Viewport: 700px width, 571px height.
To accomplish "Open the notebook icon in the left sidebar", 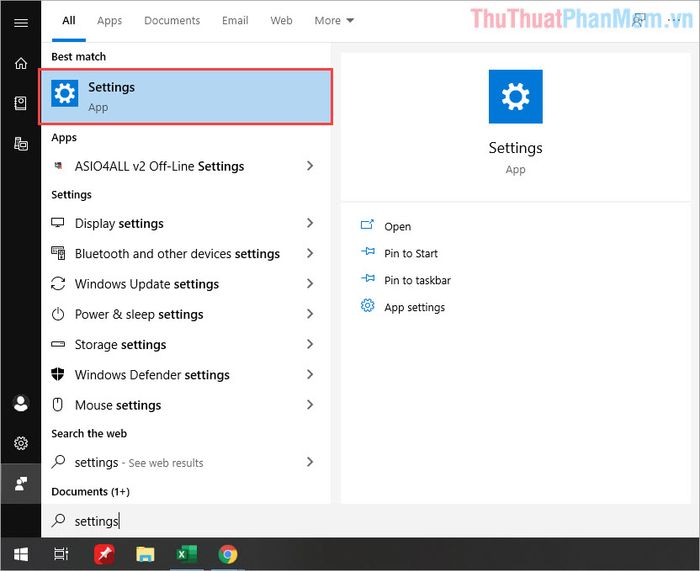I will 21,103.
